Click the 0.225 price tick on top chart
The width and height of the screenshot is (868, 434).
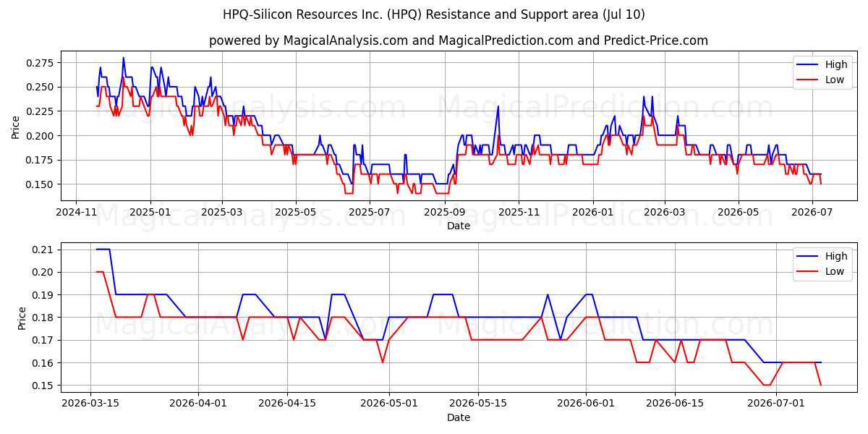click(x=41, y=111)
